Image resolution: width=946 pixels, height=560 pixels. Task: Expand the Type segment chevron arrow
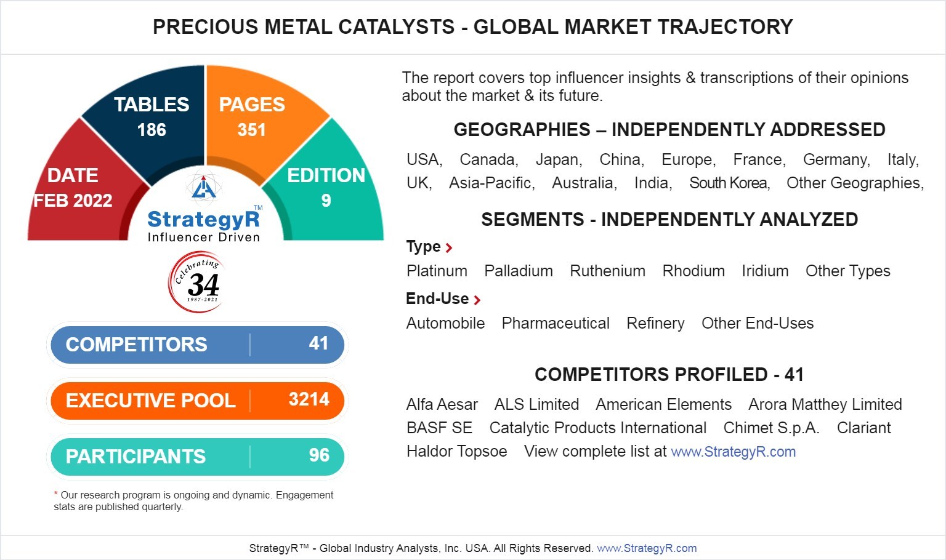[449, 248]
